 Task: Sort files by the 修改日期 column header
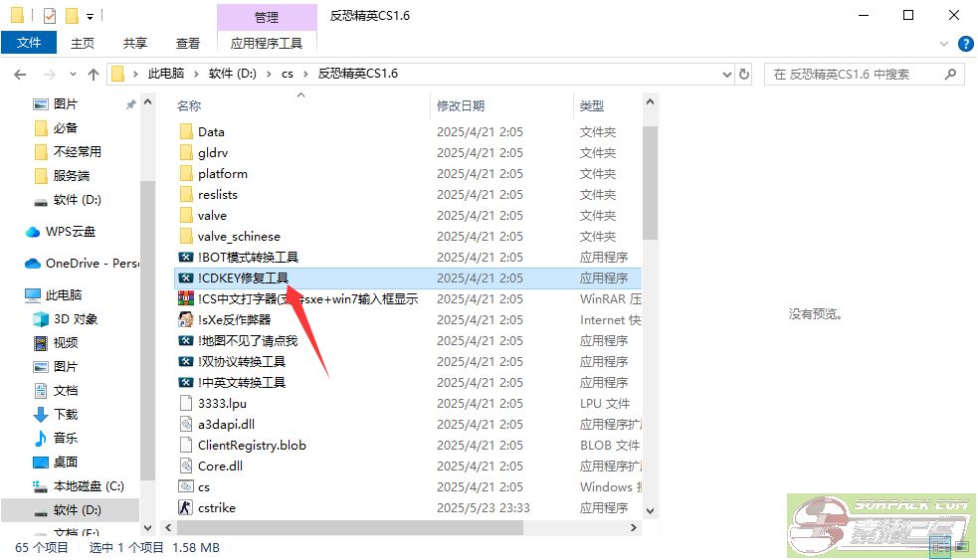coord(461,105)
